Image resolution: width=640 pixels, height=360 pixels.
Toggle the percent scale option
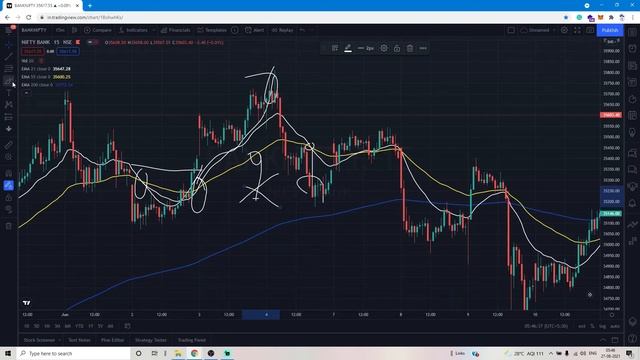tap(592, 326)
